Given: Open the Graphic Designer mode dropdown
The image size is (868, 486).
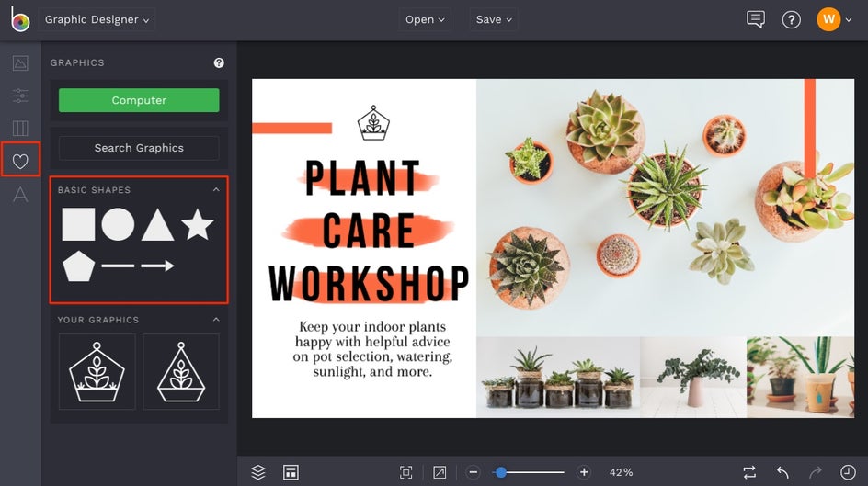Looking at the screenshot, I should (97, 19).
